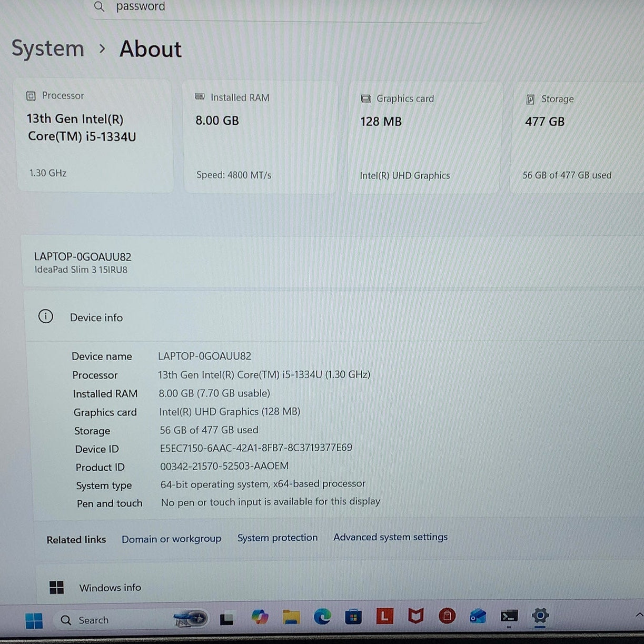Image resolution: width=644 pixels, height=644 pixels.
Task: Click the Storage drive icon
Action: tap(530, 100)
